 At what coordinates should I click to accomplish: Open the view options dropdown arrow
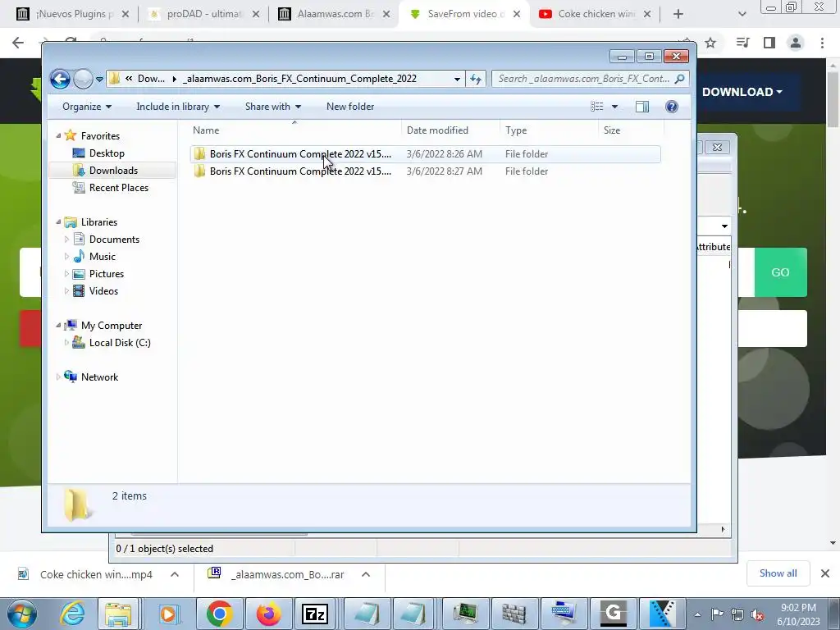tap(615, 107)
